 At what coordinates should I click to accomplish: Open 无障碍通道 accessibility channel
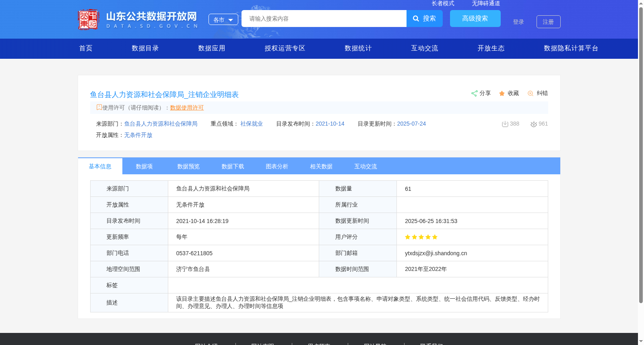[x=486, y=3]
